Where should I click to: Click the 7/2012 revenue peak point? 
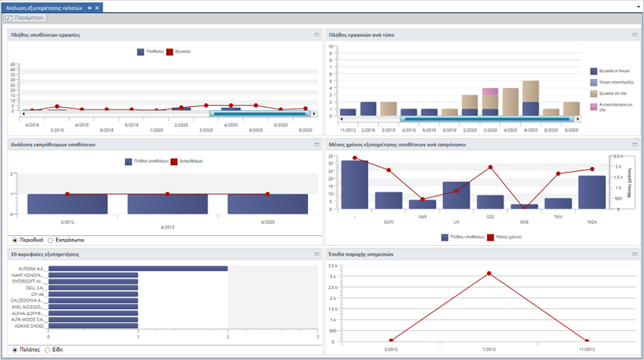click(489, 273)
